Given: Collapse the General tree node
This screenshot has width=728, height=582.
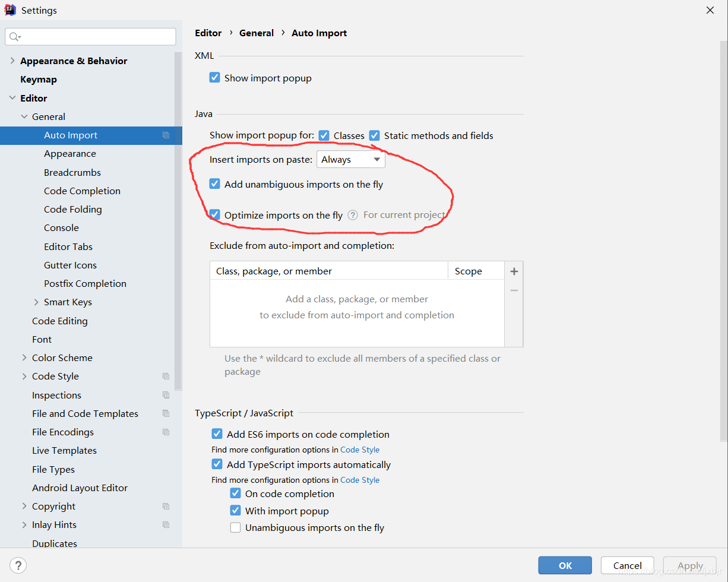Looking at the screenshot, I should point(24,116).
